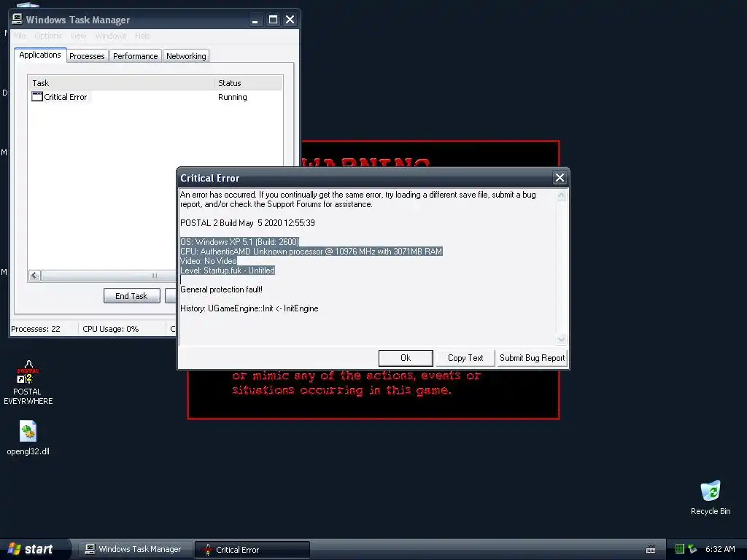
Task: Open the Help menu in Task Manager
Action: [142, 36]
